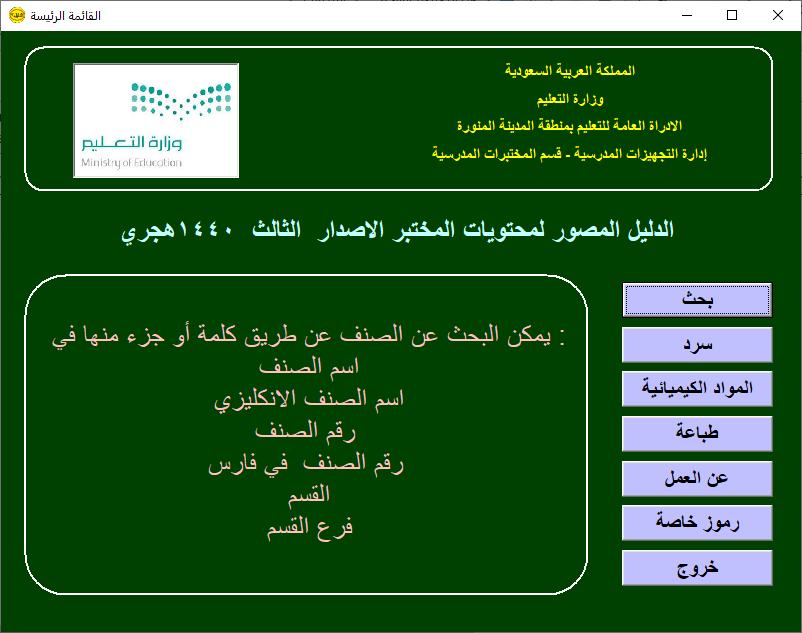Click the yellow app icon in title bar
This screenshot has width=802, height=633.
pyautogui.click(x=16, y=16)
